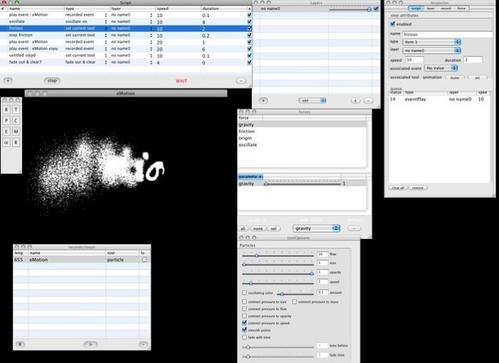499x363 pixels.
Task: Open the gravity dropdown below forces list
Action: click(x=316, y=228)
